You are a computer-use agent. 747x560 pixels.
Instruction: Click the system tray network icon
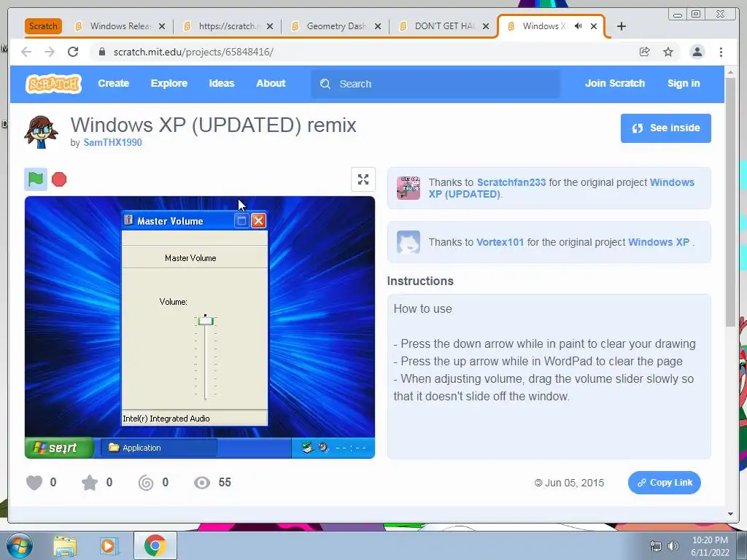[x=656, y=546]
